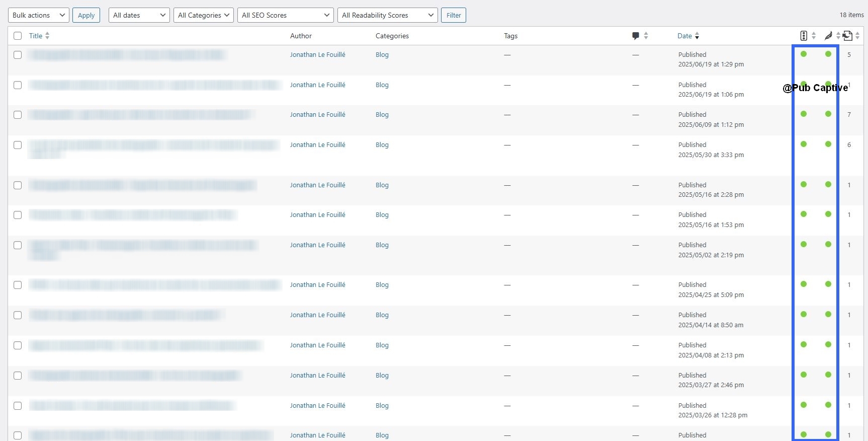
Task: Click the Tags column header
Action: (x=511, y=36)
